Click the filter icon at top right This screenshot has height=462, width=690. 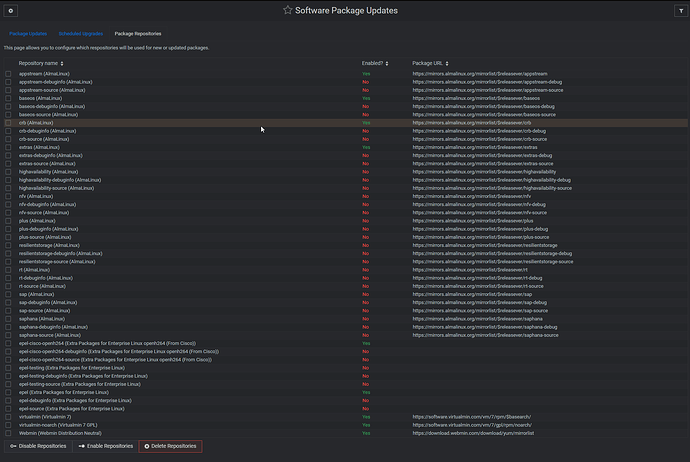(681, 11)
